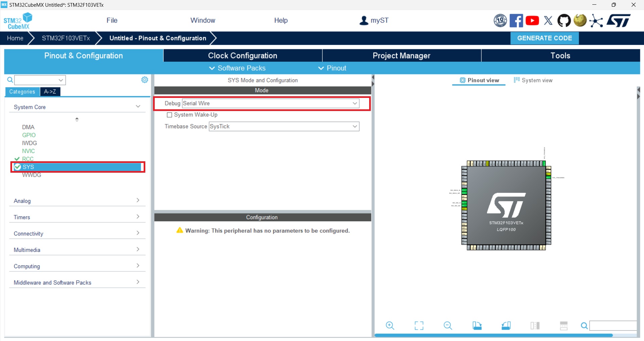Go to Home breadcrumb
Viewport: 644px width, 341px height.
[x=15, y=38]
